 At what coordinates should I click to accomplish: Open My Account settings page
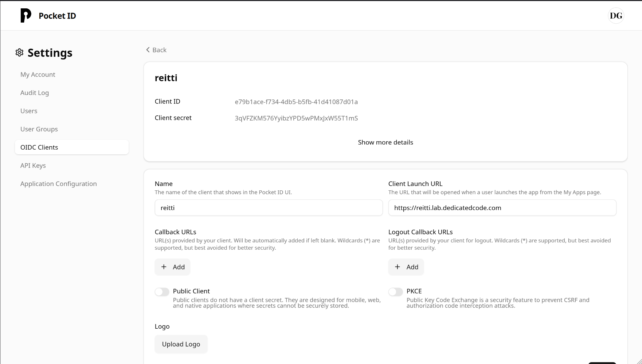tap(38, 75)
